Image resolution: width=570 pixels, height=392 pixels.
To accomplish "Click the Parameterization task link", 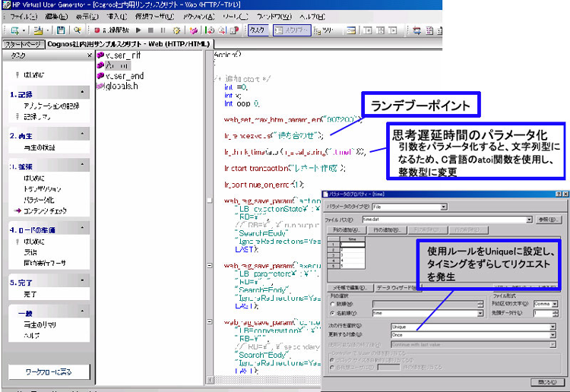I will tap(39, 200).
